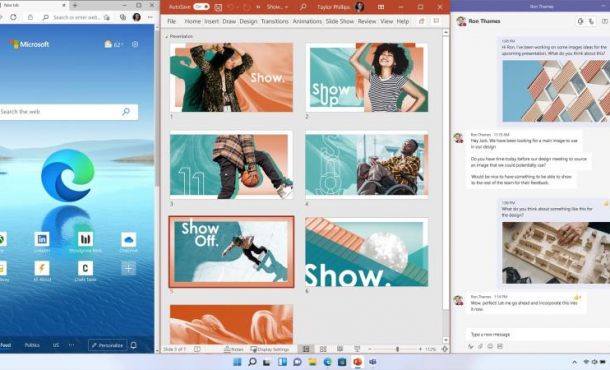610x370 pixels.
Task: Open the search magnifier in PowerPoint title bar
Action: coord(303,7)
